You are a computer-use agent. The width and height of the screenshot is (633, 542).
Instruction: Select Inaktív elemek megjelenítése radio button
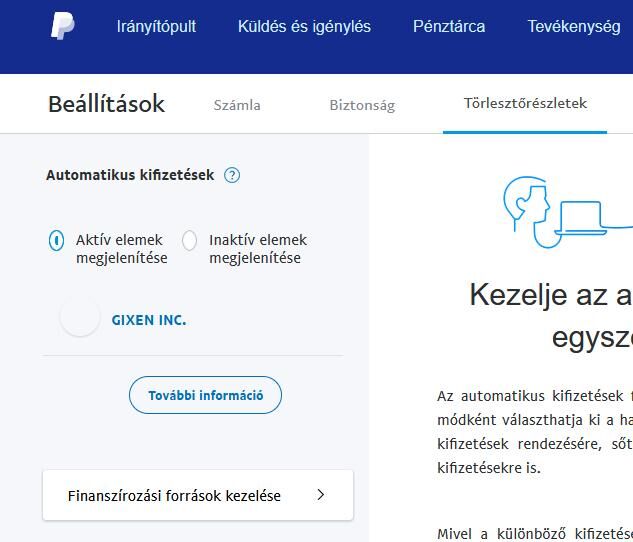click(189, 240)
